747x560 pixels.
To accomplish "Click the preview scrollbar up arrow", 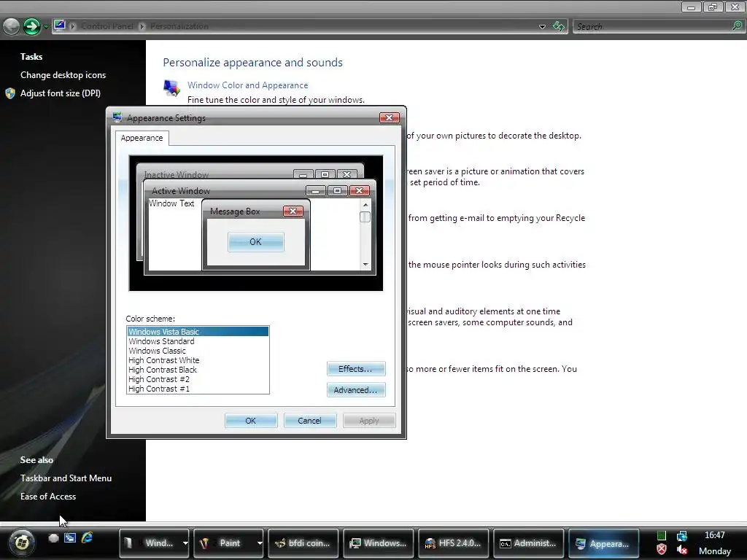I will click(365, 205).
